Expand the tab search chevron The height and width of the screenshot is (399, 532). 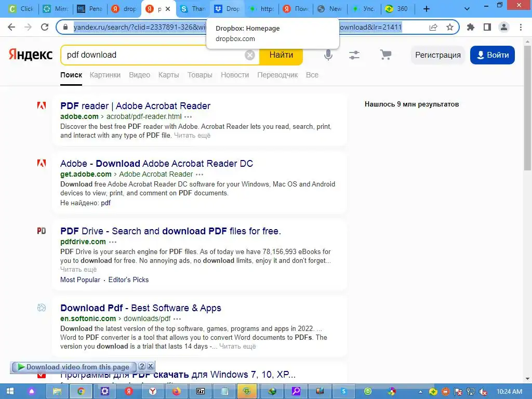(467, 9)
